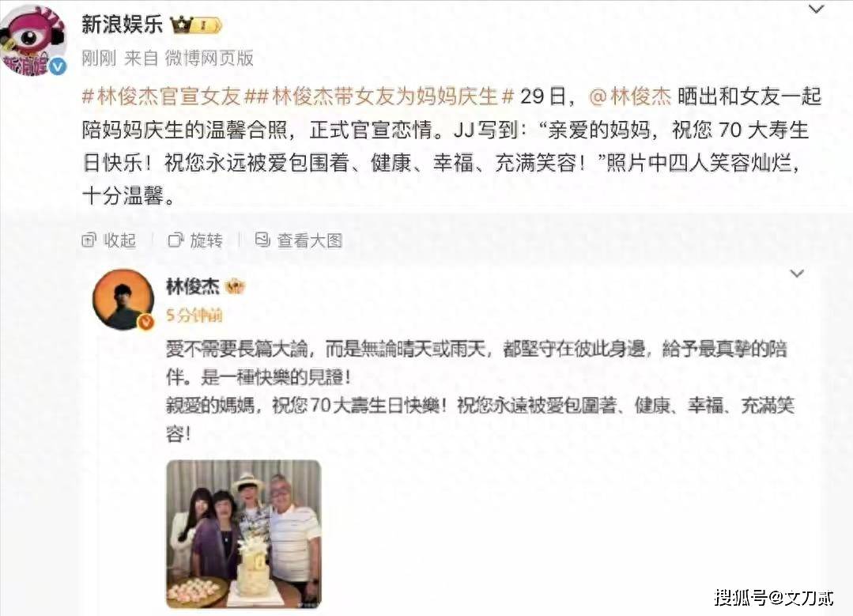Click the crown membership badge beside 新浪娱乐
Image resolution: width=853 pixels, height=616 pixels.
coord(196,25)
